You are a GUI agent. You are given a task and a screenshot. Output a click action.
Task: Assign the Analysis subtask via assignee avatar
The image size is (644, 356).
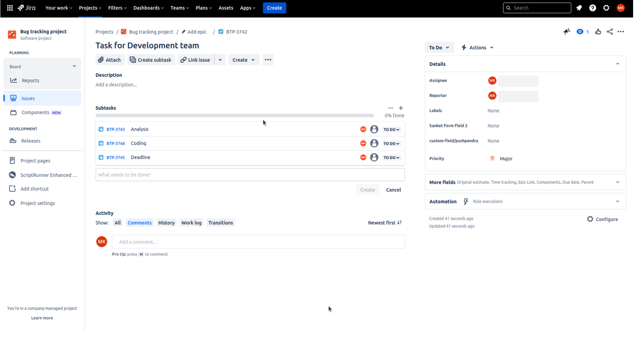click(x=374, y=129)
